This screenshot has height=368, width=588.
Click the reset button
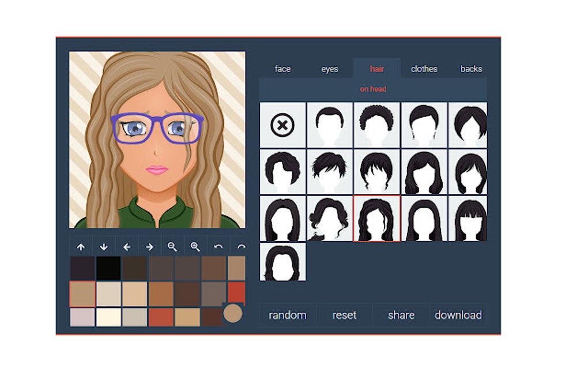[344, 315]
